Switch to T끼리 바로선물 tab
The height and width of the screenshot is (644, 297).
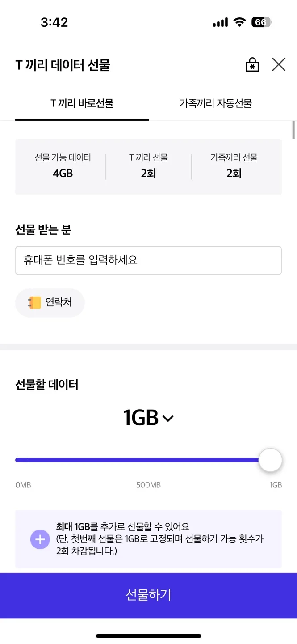pyautogui.click(x=82, y=104)
